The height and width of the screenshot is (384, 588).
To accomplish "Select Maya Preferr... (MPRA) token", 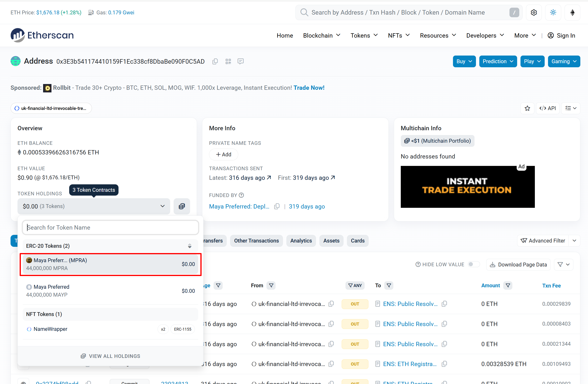I will click(x=110, y=264).
